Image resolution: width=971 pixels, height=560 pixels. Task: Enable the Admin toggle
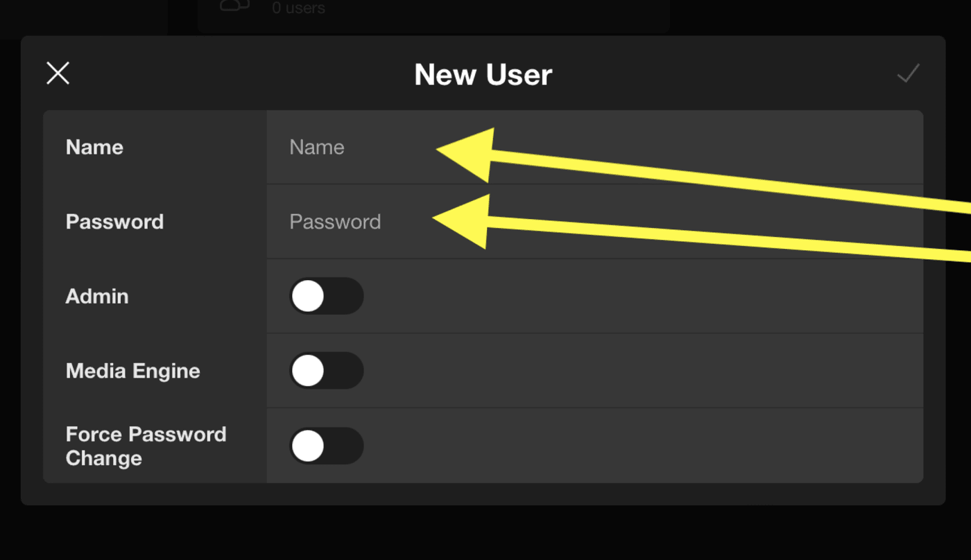(326, 297)
